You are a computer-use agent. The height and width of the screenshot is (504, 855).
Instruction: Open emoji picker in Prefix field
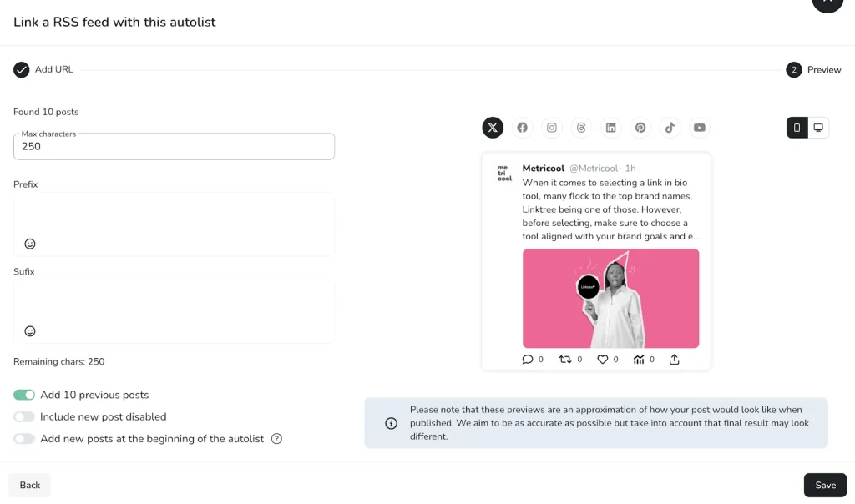click(30, 244)
